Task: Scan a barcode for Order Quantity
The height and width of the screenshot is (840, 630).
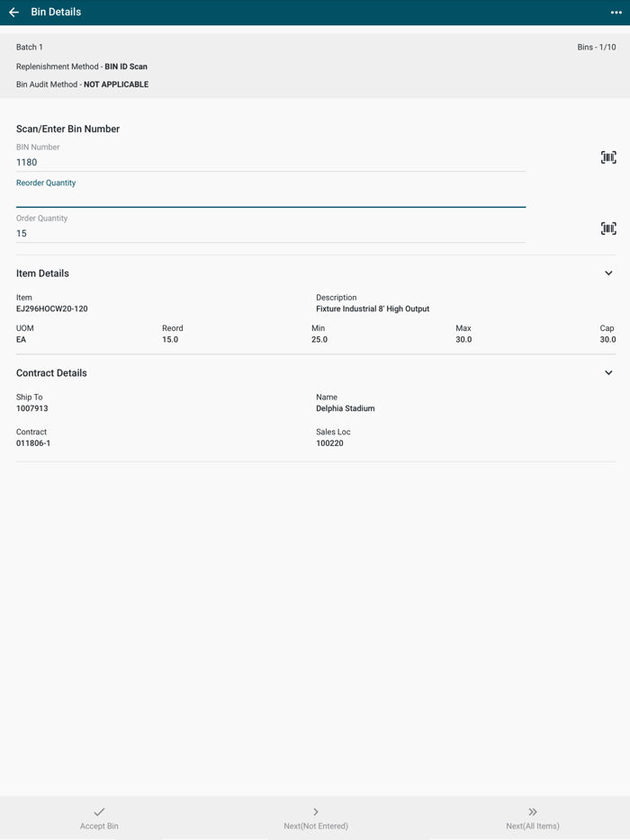Action: (x=608, y=228)
